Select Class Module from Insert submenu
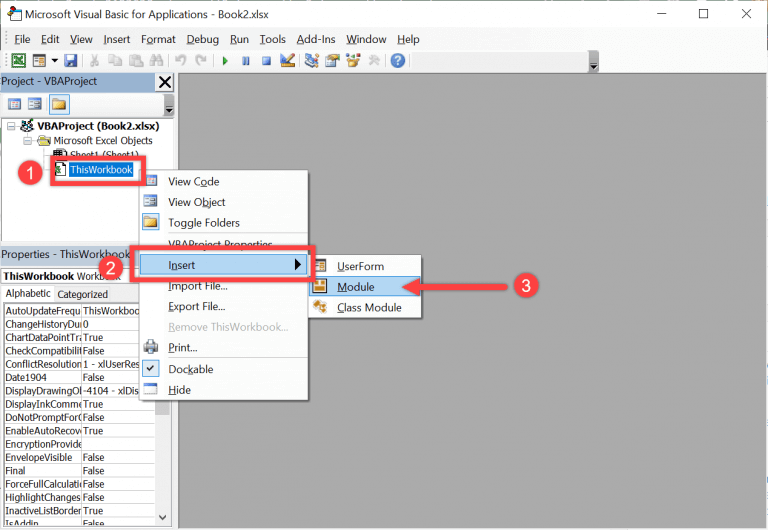 click(365, 308)
